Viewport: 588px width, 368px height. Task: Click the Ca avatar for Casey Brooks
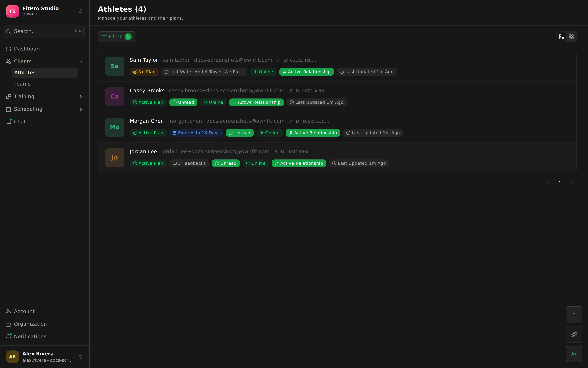click(115, 97)
